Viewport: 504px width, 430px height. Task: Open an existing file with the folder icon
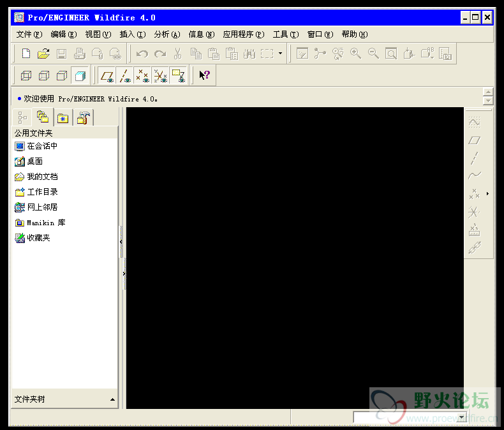[44, 54]
